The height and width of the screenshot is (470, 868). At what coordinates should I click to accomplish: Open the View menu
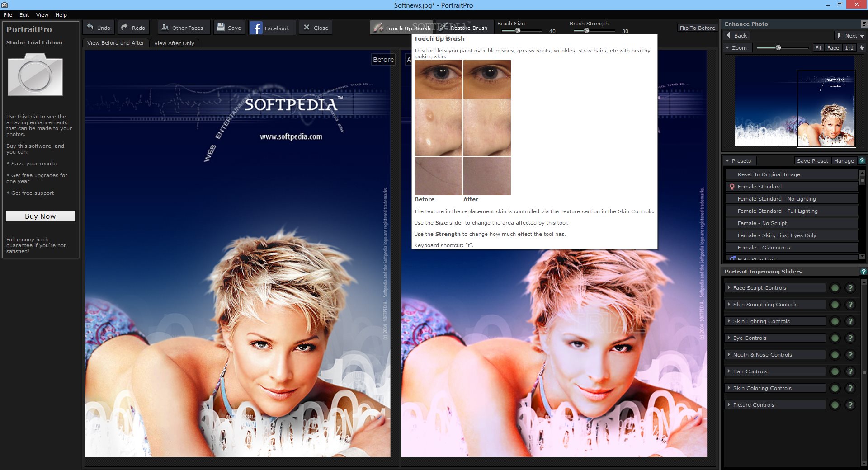pos(42,15)
